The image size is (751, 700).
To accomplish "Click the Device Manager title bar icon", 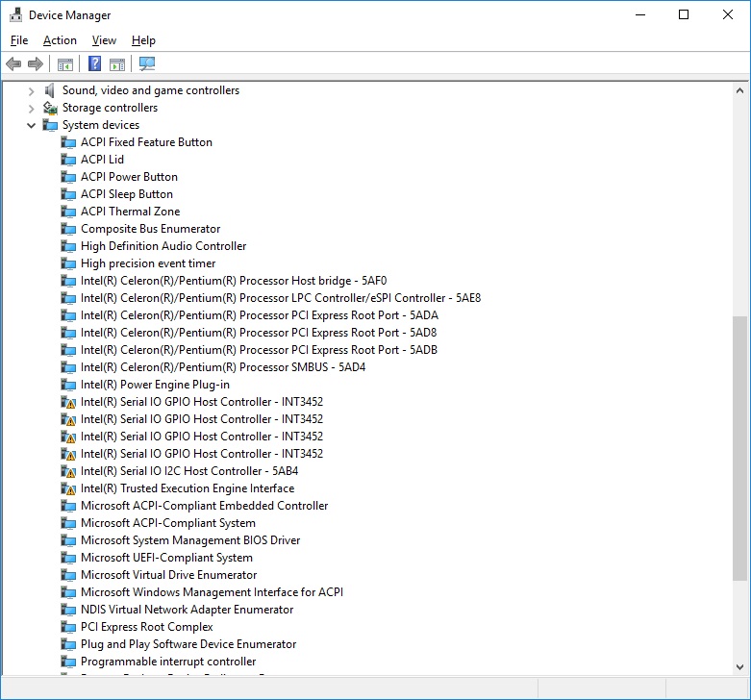I will point(15,14).
